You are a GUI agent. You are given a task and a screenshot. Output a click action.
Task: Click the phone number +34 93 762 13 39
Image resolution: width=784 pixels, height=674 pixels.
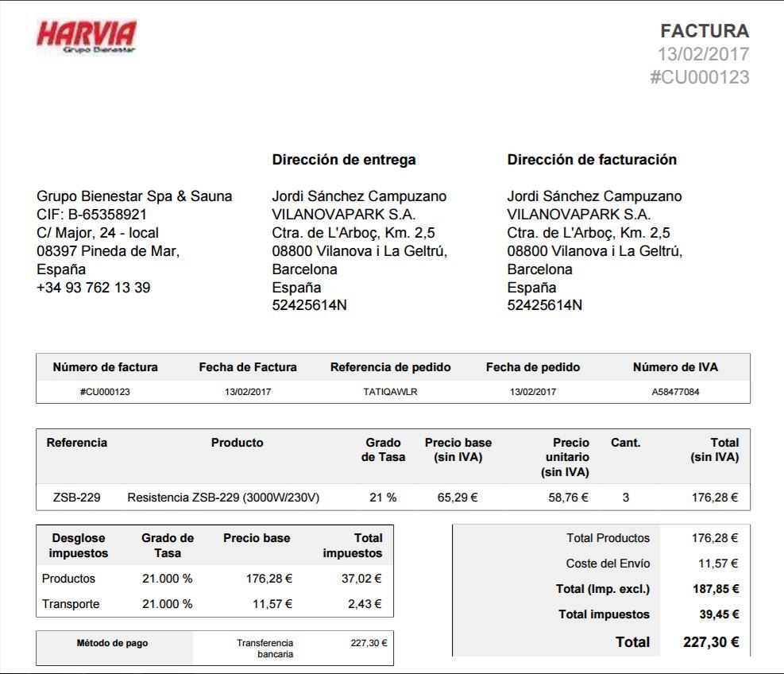click(x=94, y=287)
